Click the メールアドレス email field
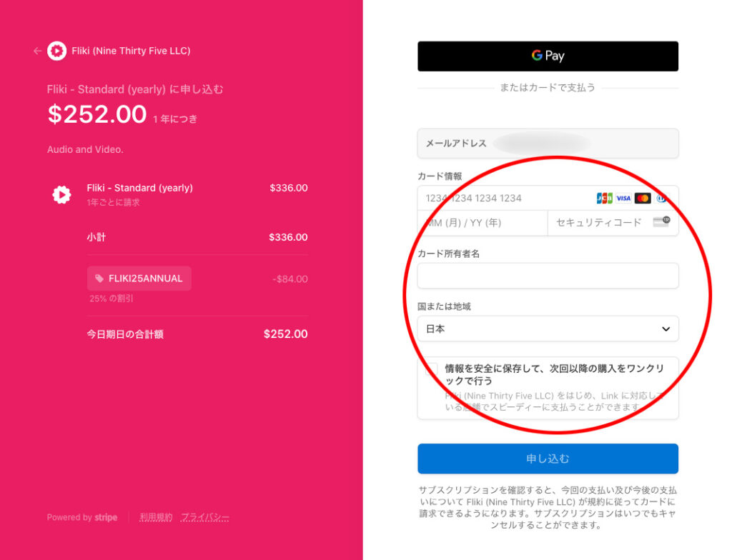 (x=548, y=144)
